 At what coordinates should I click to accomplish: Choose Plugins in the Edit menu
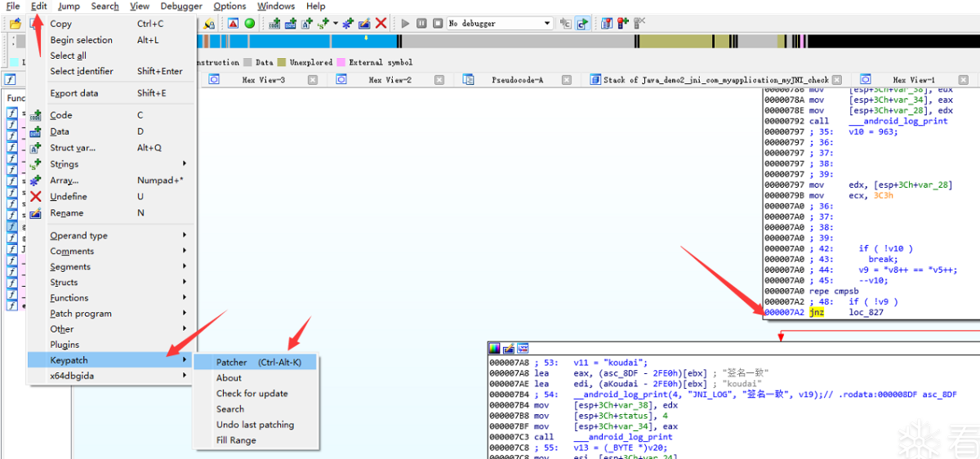pyautogui.click(x=111, y=345)
